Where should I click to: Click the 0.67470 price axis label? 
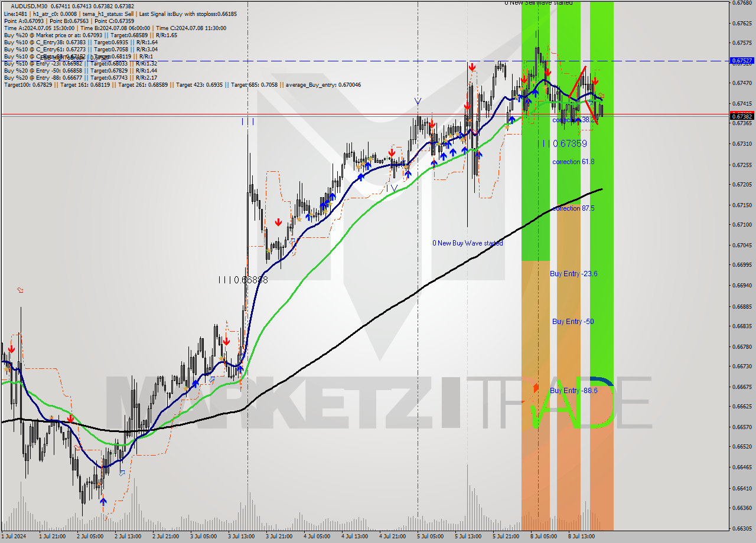pos(743,84)
